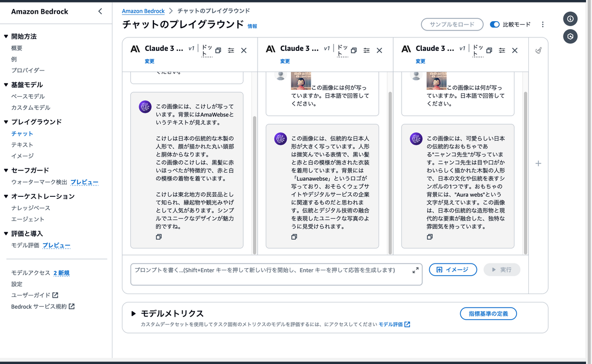Select イメージ playground in the sidebar

coord(23,156)
